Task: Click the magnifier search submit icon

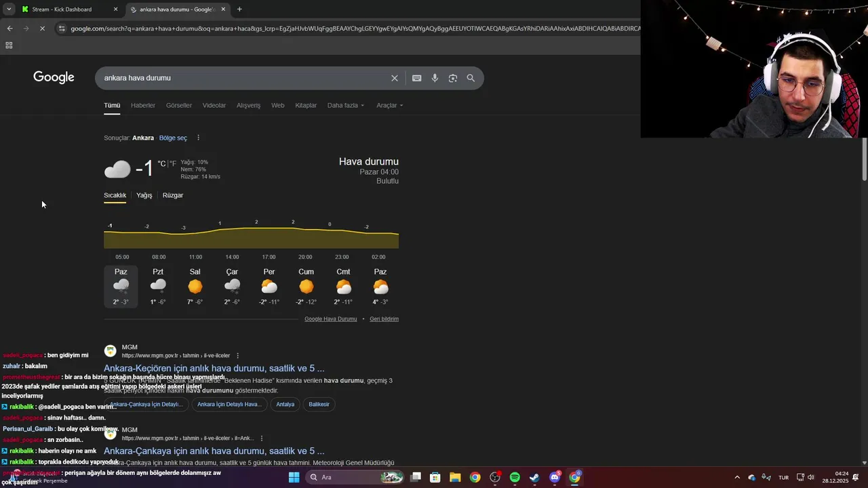Action: (471, 78)
